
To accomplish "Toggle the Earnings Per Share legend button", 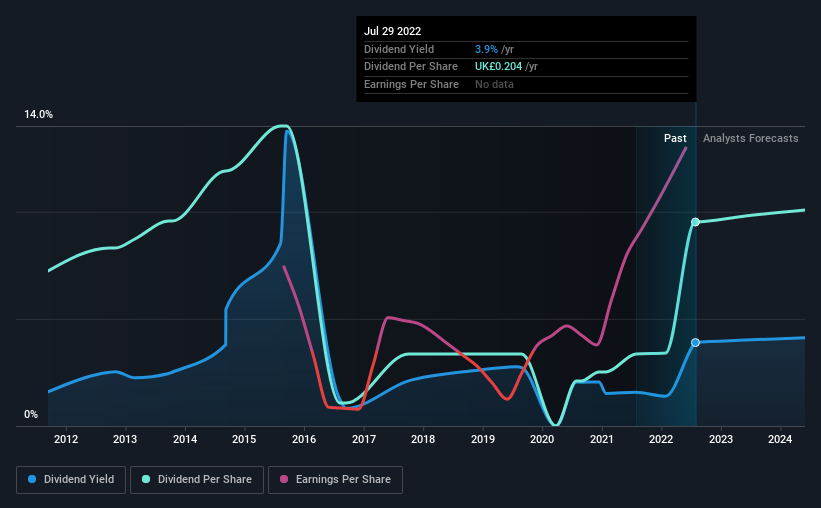I will pyautogui.click(x=335, y=480).
